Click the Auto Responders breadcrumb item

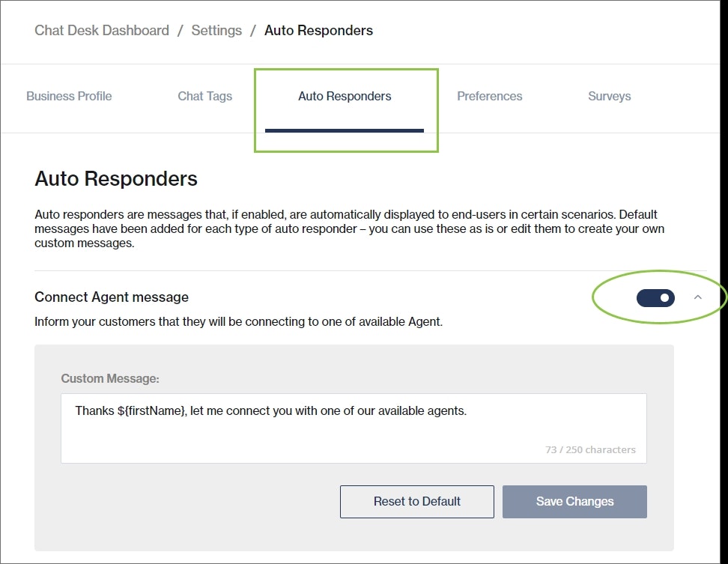(x=318, y=30)
